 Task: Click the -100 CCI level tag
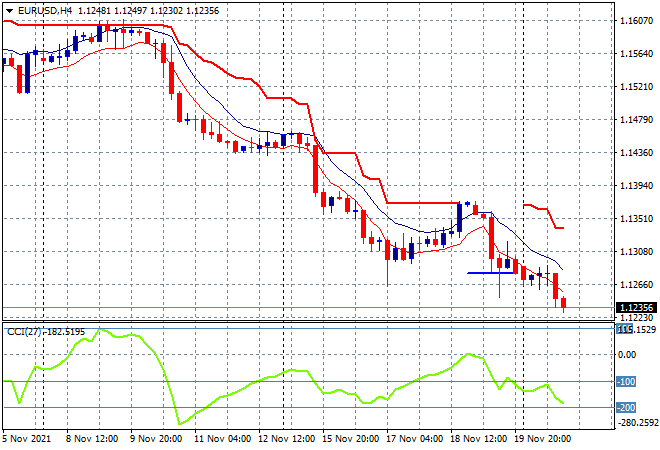(x=626, y=382)
